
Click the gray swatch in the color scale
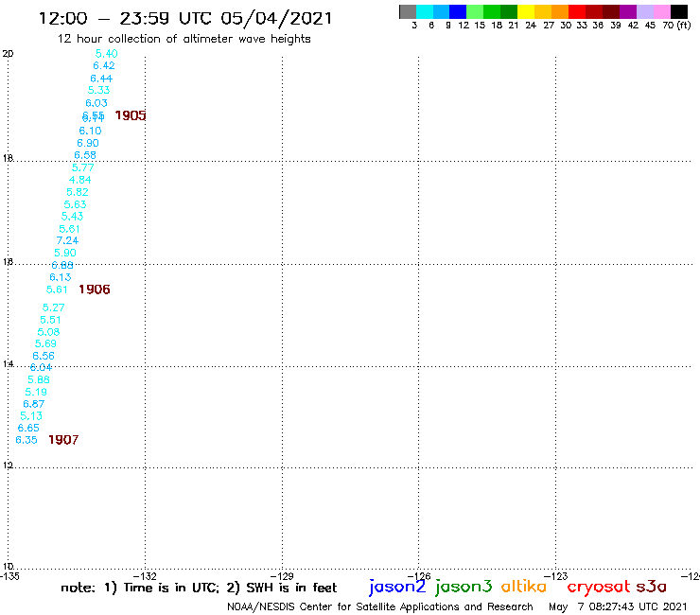click(408, 11)
